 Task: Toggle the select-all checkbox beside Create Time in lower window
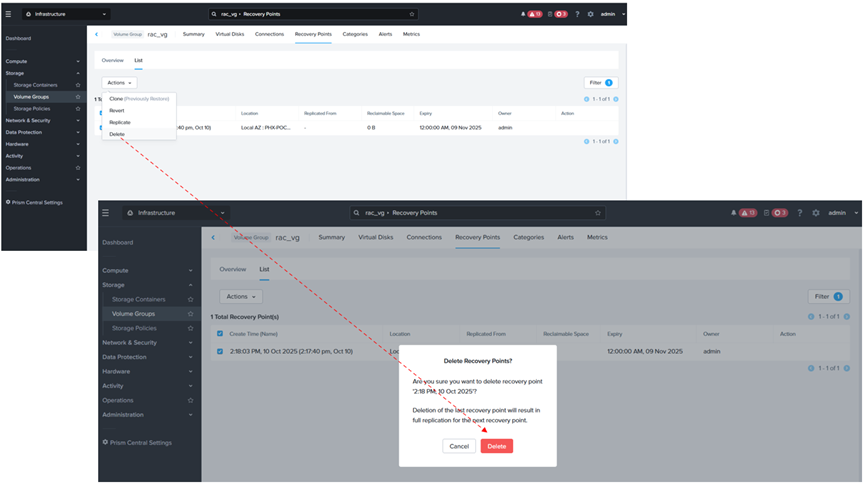(x=220, y=333)
